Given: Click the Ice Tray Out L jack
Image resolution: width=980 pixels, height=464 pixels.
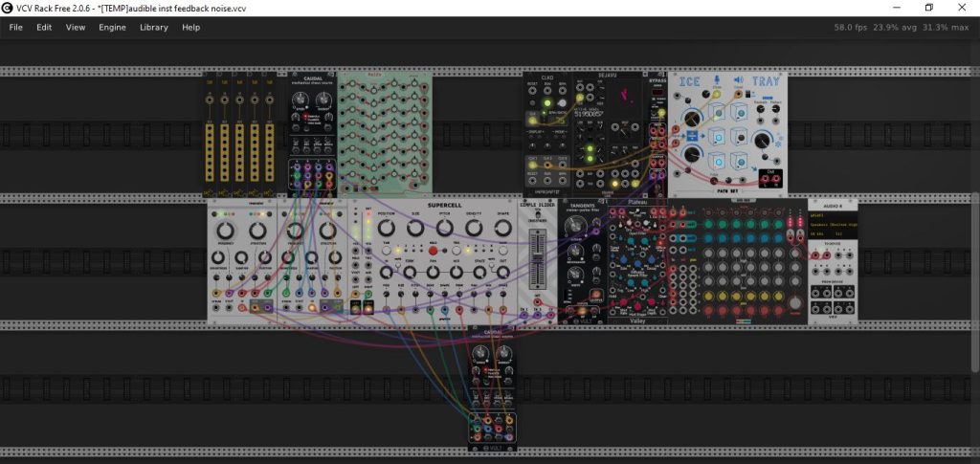Looking at the screenshot, I should click(764, 181).
